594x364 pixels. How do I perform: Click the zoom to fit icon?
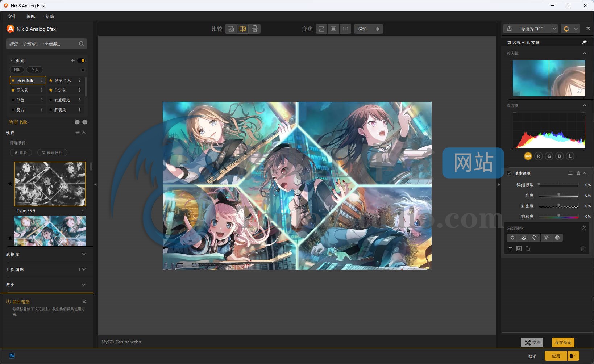[321, 29]
